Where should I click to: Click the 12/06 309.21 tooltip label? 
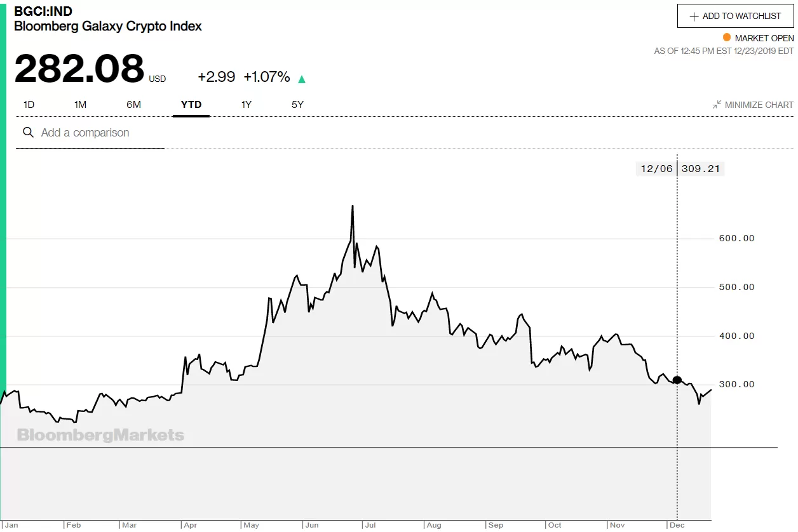pos(680,169)
